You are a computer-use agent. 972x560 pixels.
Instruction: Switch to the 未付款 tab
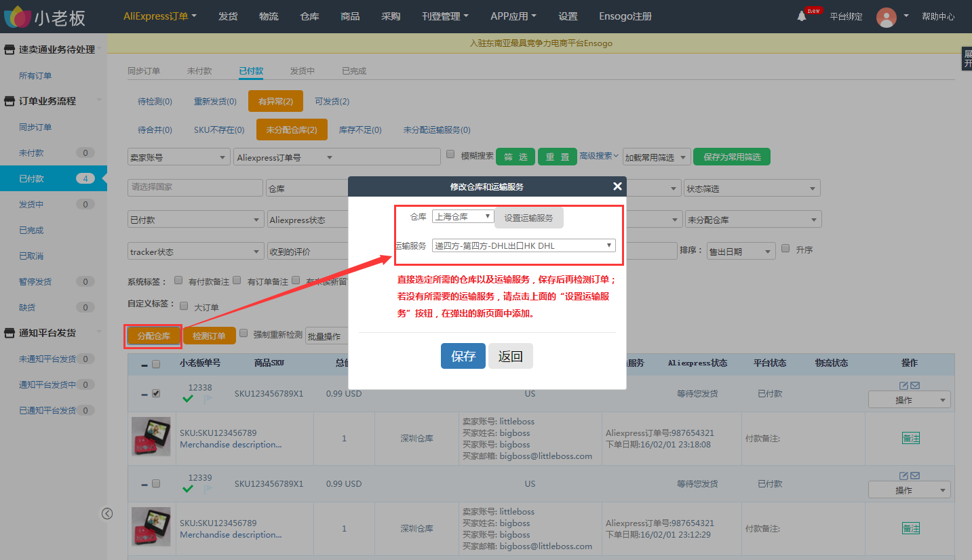(x=199, y=71)
